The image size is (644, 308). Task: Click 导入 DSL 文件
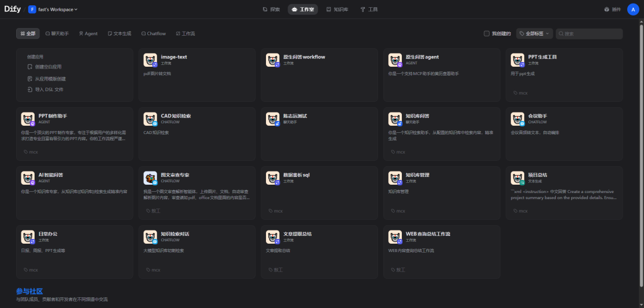pyautogui.click(x=45, y=89)
